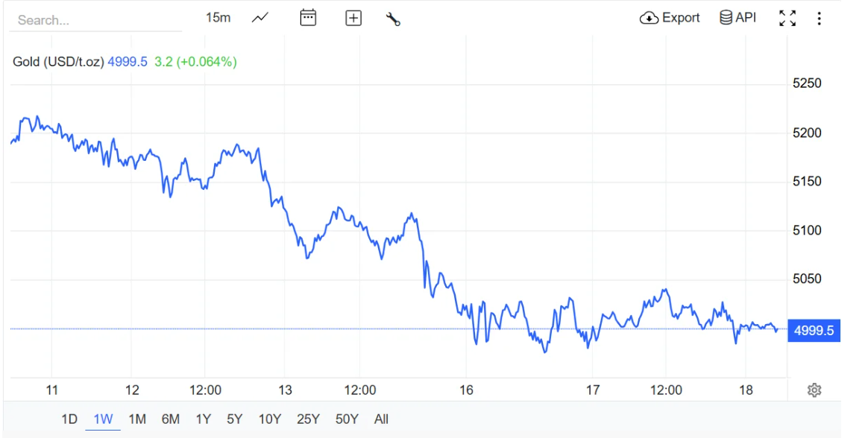The height and width of the screenshot is (438, 868).
Task: Click the Export cloud download button
Action: (x=670, y=18)
